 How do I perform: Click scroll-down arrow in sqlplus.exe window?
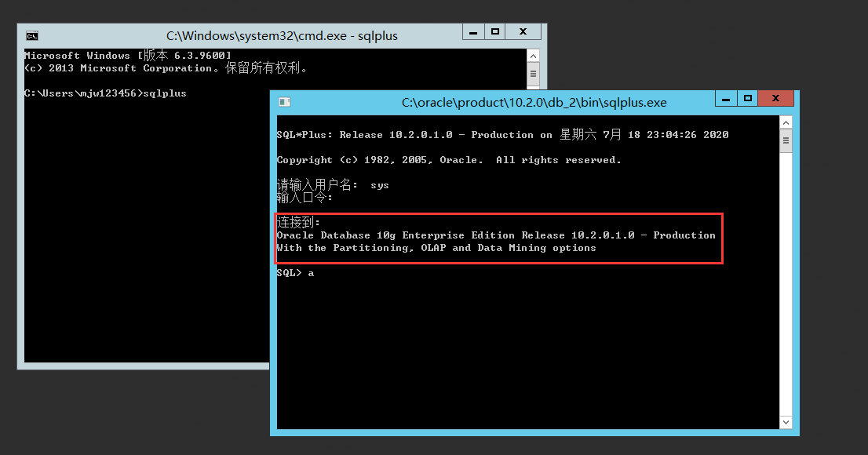pyautogui.click(x=786, y=422)
